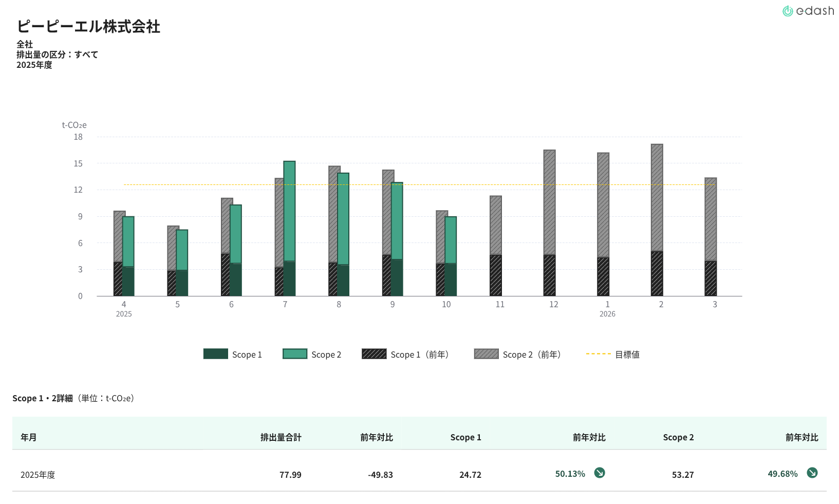The image size is (839, 504).
Task: Click the gray previous-year bar for month 11
Action: [495, 225]
